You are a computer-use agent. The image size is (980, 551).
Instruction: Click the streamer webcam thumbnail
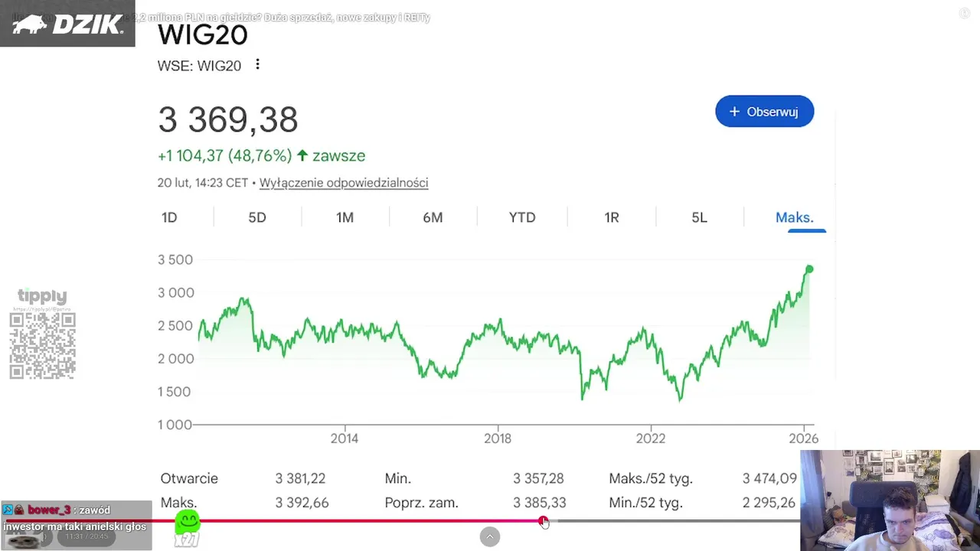click(890, 500)
